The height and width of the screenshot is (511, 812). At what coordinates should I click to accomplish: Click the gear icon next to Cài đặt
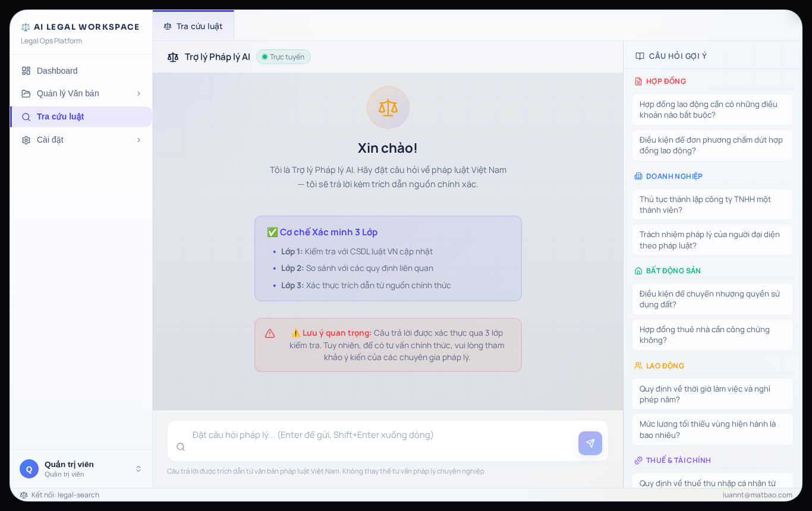pos(26,140)
